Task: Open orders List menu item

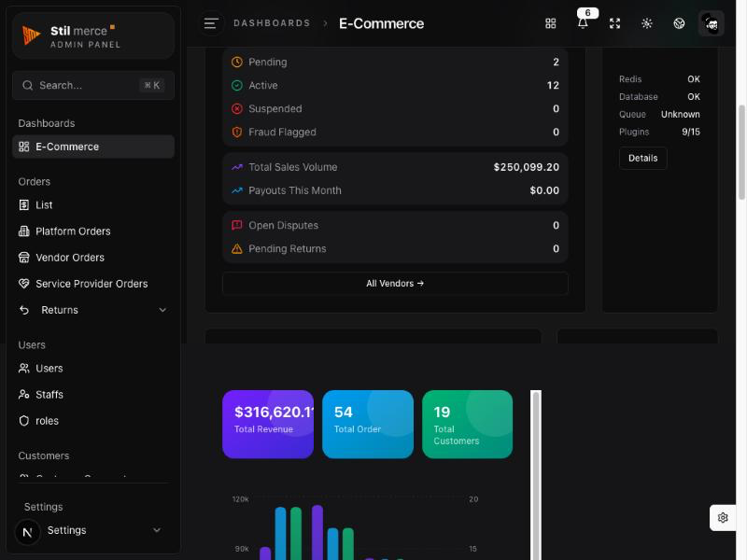Action: (93, 204)
